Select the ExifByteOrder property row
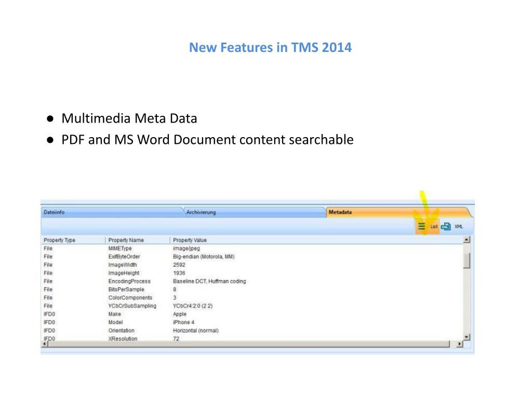532x399 pixels. pos(252,257)
